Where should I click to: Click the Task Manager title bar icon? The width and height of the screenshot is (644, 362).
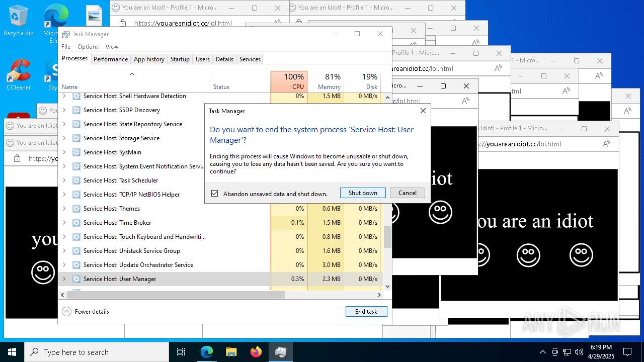coord(66,34)
